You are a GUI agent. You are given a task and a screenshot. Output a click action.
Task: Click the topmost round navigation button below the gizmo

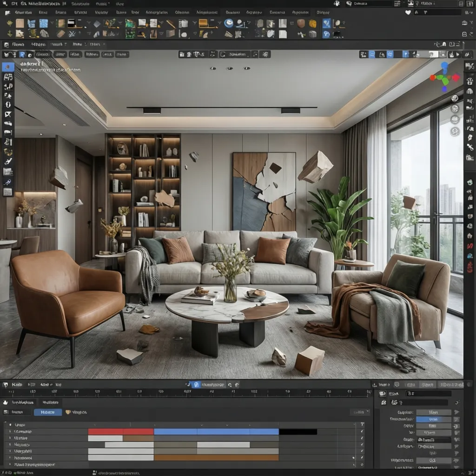(455, 99)
